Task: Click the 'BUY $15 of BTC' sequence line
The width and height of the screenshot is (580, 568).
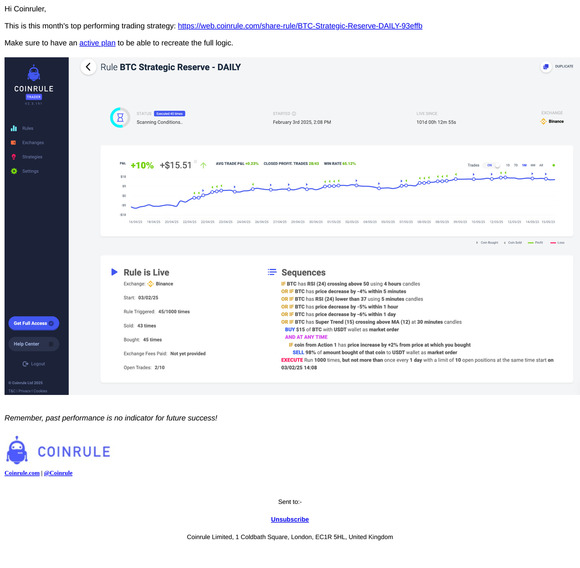Action: coord(342,329)
